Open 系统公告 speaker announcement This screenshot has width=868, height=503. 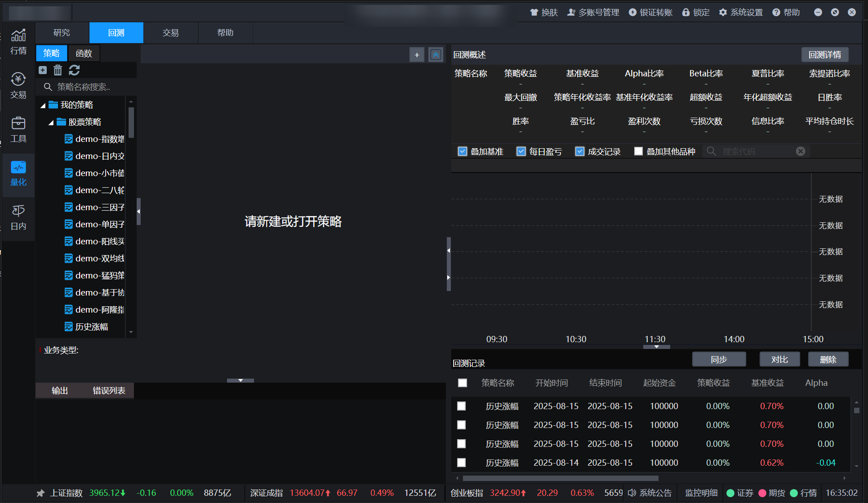650,493
